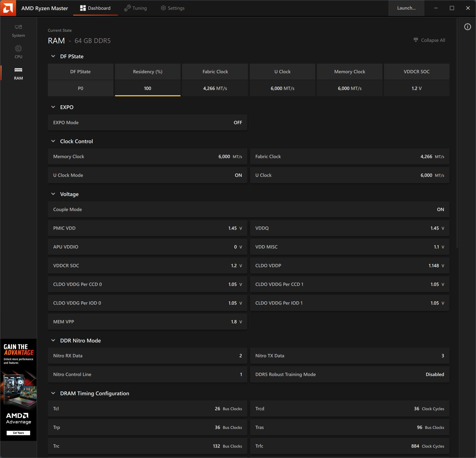This screenshot has height=458, width=476.
Task: Collapse the DF PState section
Action: (x=53, y=56)
